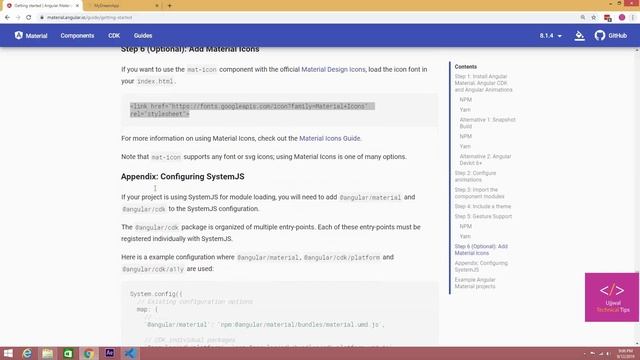
Task: Click the System.config({ code line
Action: (x=156, y=294)
